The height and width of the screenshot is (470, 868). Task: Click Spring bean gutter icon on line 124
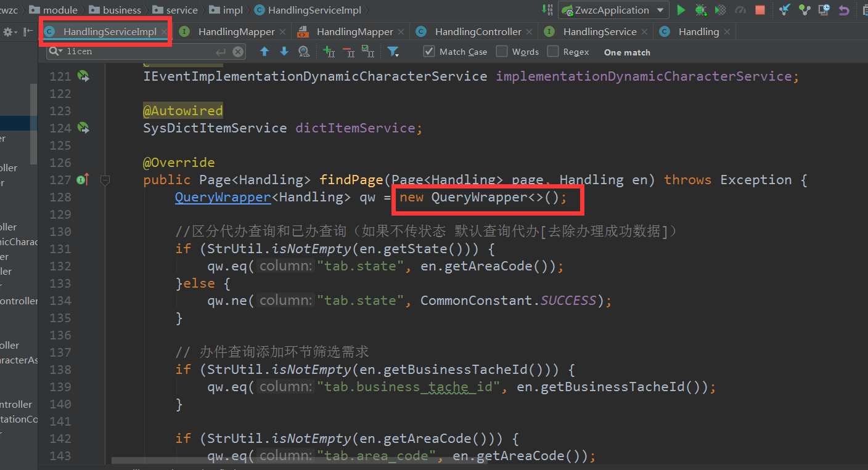[83, 128]
